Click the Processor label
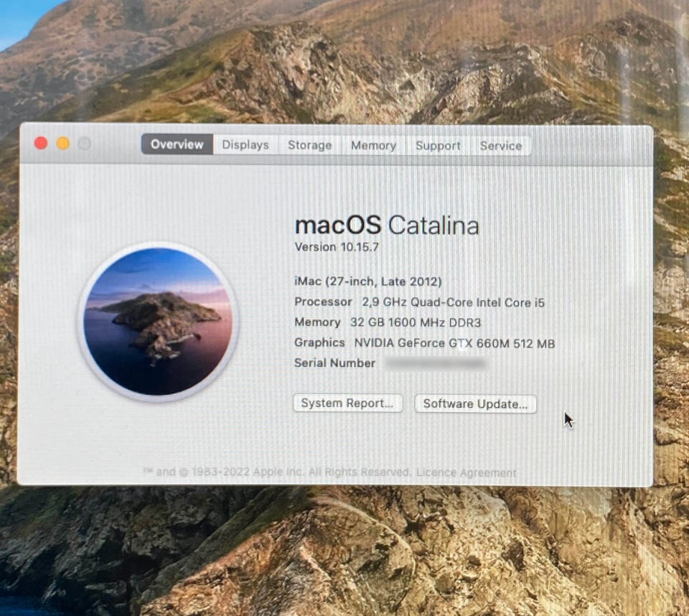 (323, 302)
